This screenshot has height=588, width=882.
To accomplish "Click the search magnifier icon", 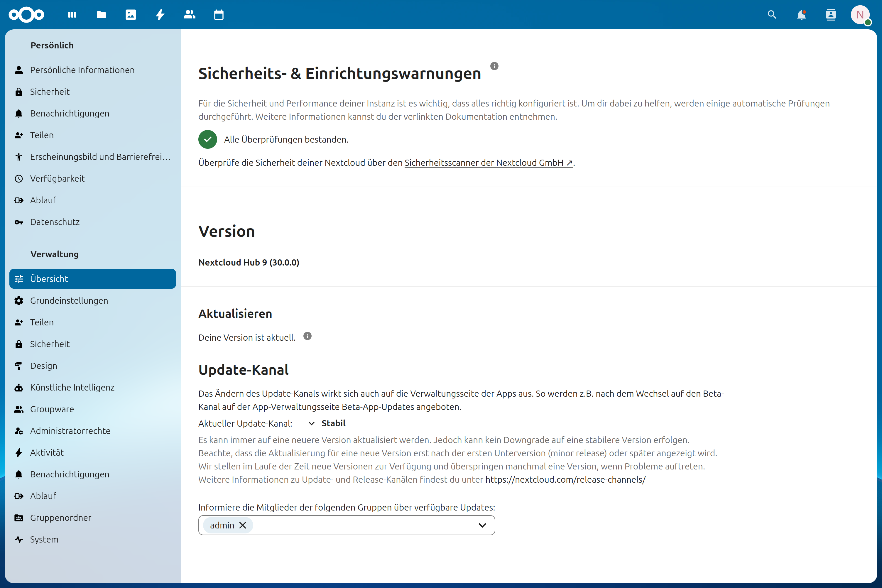I will (772, 15).
